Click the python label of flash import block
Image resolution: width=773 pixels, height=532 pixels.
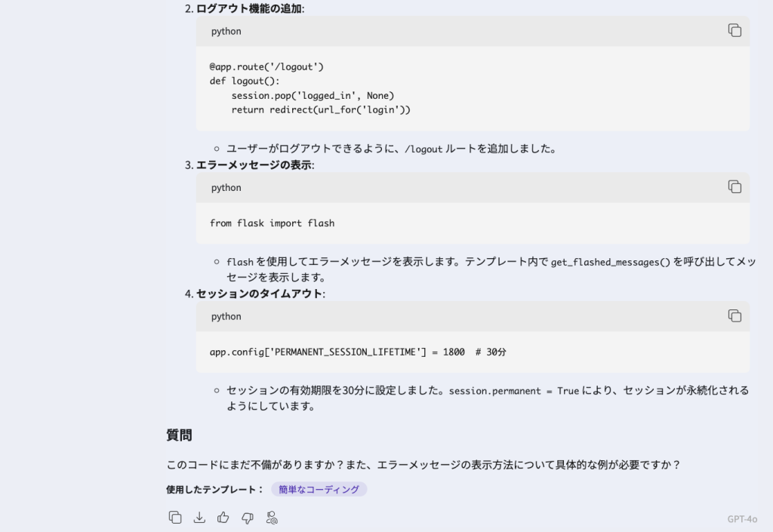pos(226,188)
